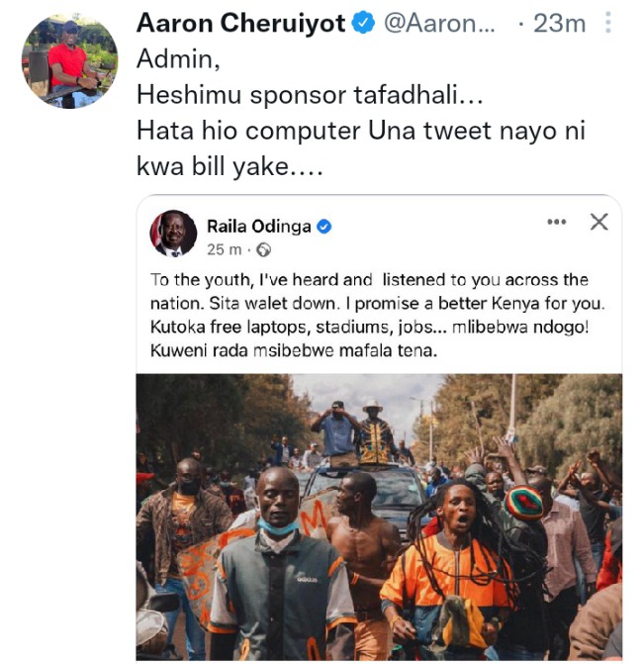Dismiss Raila Odinga's post with X icon
644x664 pixels.
pyautogui.click(x=599, y=222)
